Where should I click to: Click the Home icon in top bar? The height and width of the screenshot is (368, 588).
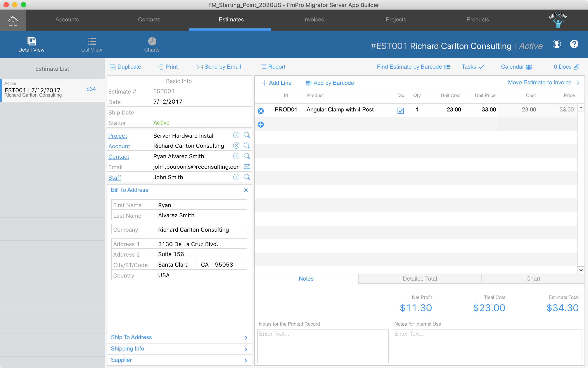[x=13, y=20]
